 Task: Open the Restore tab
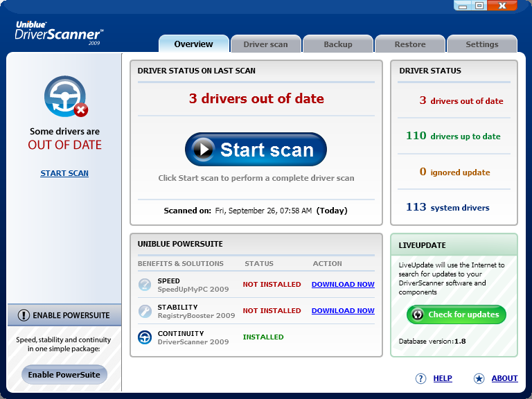pyautogui.click(x=410, y=44)
